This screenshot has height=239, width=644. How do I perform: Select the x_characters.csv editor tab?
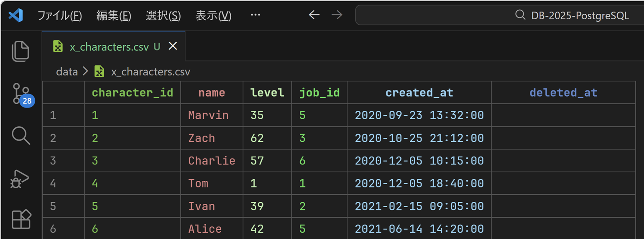(x=109, y=47)
